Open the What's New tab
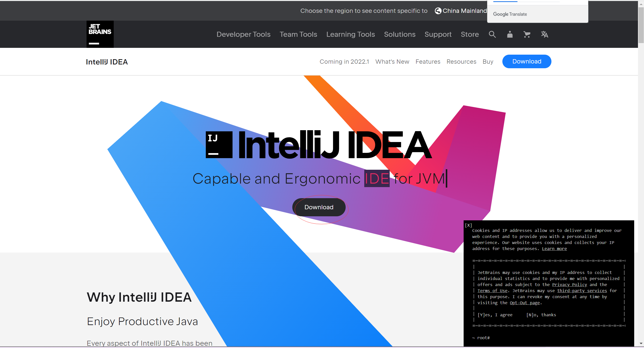Viewport: 644px width, 348px height. coord(392,62)
